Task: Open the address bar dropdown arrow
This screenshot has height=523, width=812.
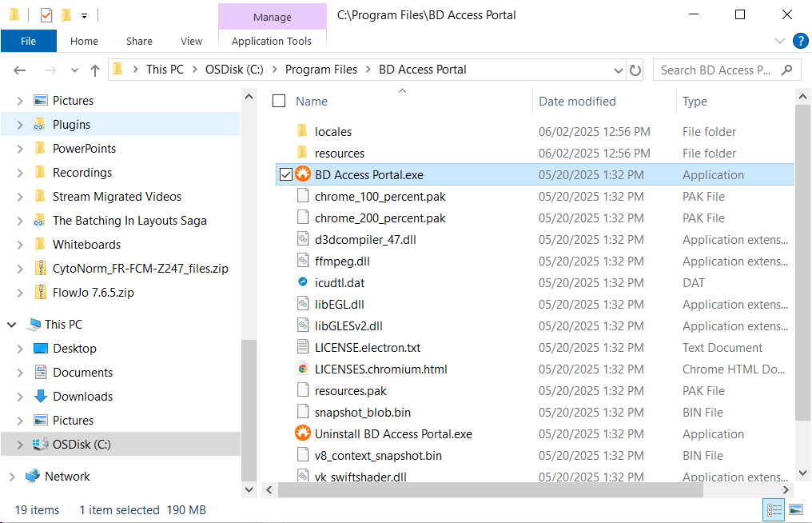Action: (619, 70)
